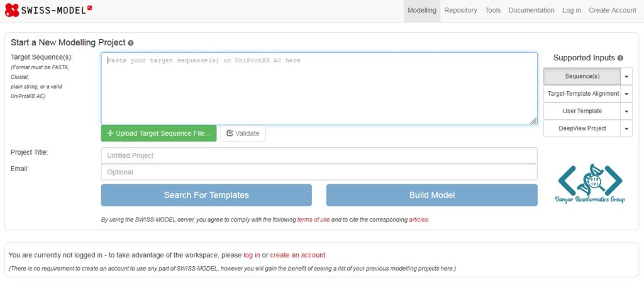Expand the User Template dropdown arrow
The height and width of the screenshot is (285, 644).
tap(626, 111)
